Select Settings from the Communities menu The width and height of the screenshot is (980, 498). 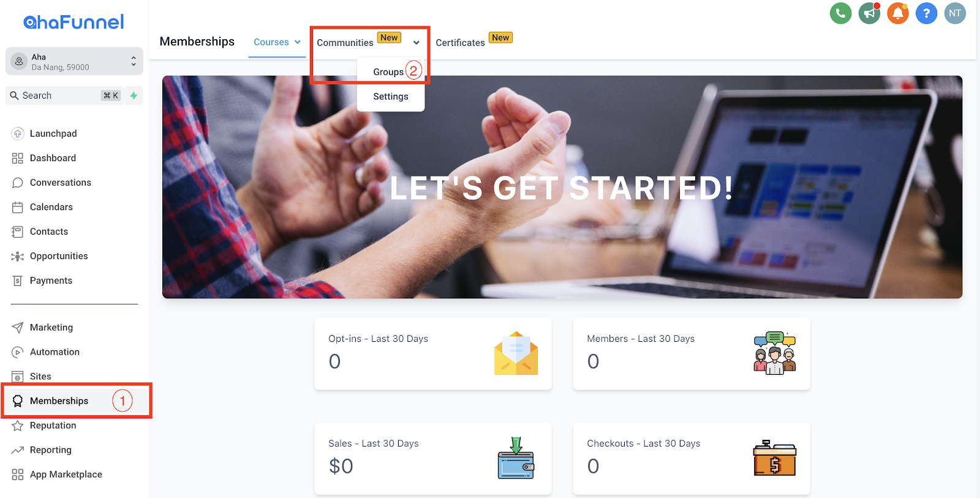coord(391,96)
